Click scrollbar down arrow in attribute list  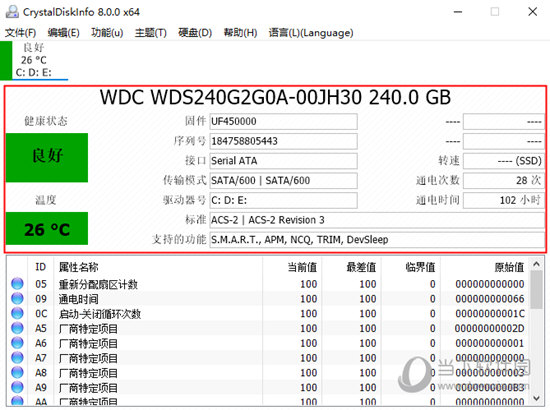tap(536, 398)
